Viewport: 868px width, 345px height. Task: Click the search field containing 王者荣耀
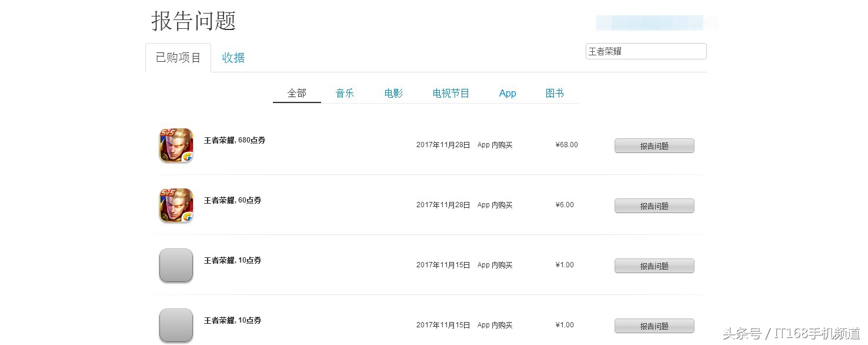click(x=646, y=51)
